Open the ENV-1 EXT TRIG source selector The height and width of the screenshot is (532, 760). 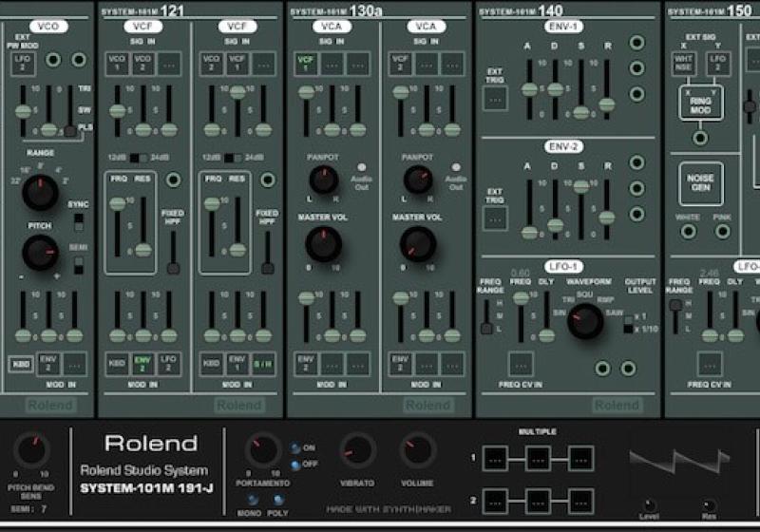click(x=495, y=99)
